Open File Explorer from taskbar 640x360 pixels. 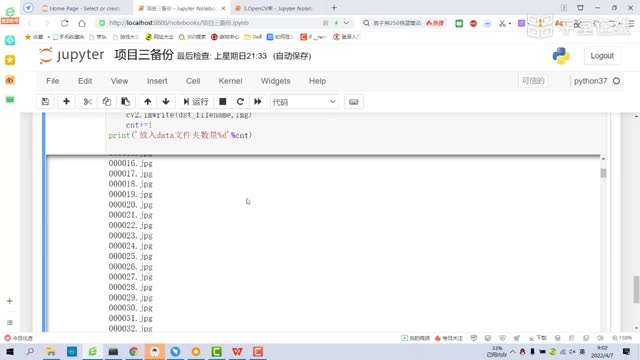click(51, 351)
